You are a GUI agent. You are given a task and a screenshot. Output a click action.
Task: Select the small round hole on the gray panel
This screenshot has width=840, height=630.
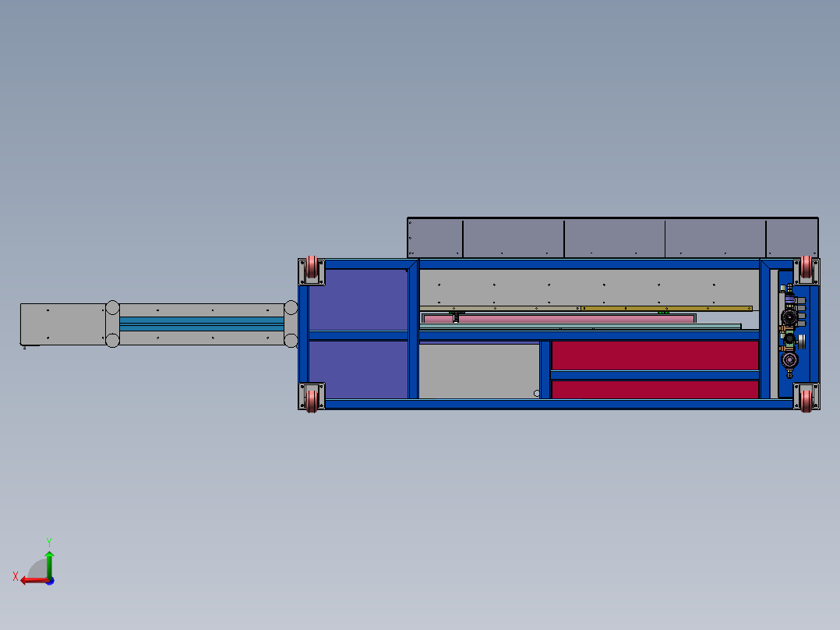tap(537, 394)
